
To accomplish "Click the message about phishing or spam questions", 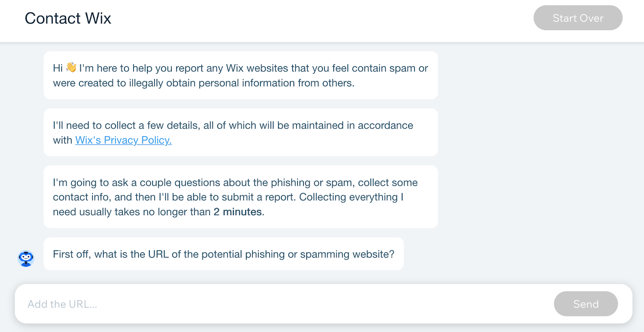I will click(x=240, y=197).
